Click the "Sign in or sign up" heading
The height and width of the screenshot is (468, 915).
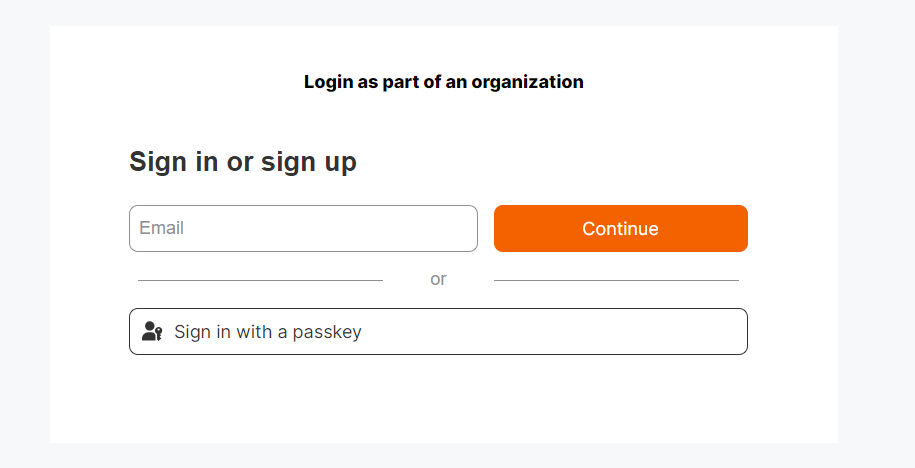point(243,162)
